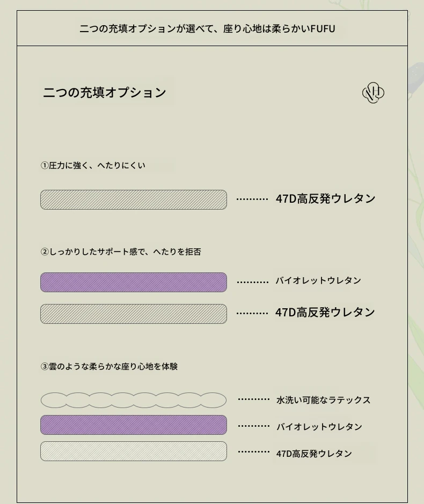
Task: Click the hatched gray bar in option ②
Action: pos(134,314)
